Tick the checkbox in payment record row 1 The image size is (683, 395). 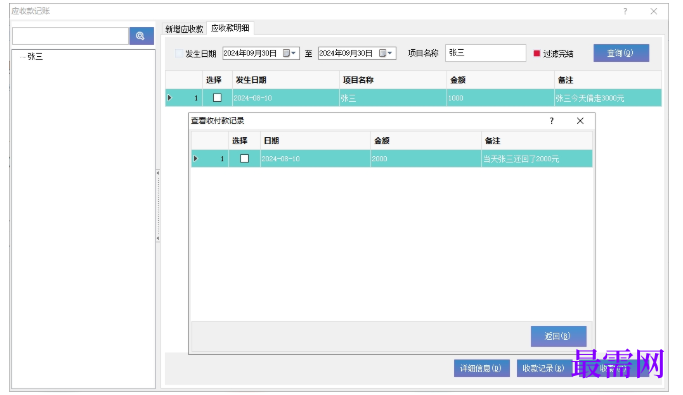pos(244,159)
